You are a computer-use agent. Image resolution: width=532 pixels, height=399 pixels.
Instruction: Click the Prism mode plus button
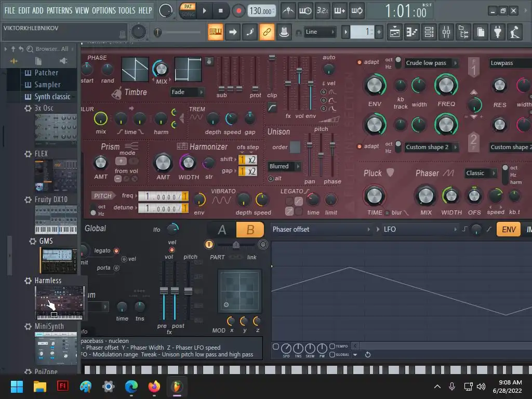click(121, 161)
